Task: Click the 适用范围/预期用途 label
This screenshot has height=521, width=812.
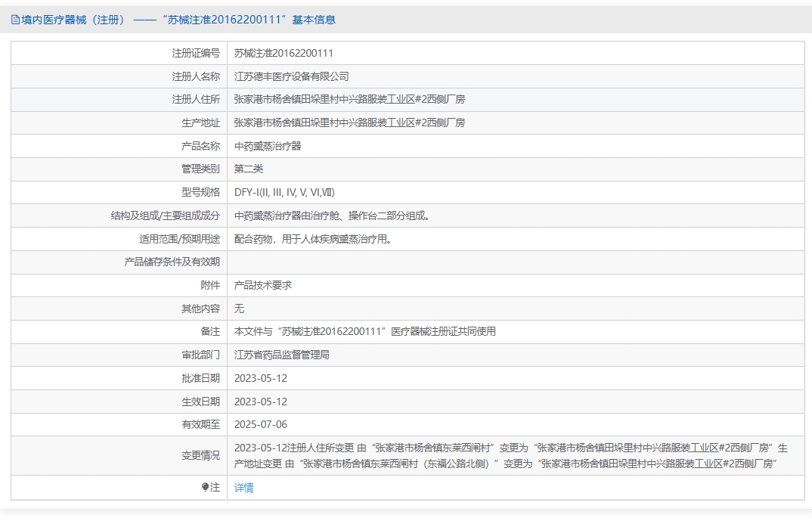Action: click(180, 239)
